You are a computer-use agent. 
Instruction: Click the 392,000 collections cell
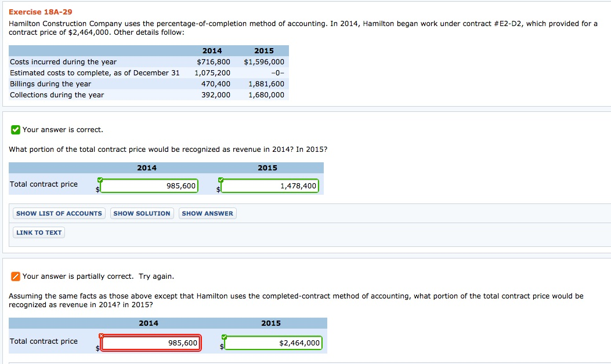point(216,94)
